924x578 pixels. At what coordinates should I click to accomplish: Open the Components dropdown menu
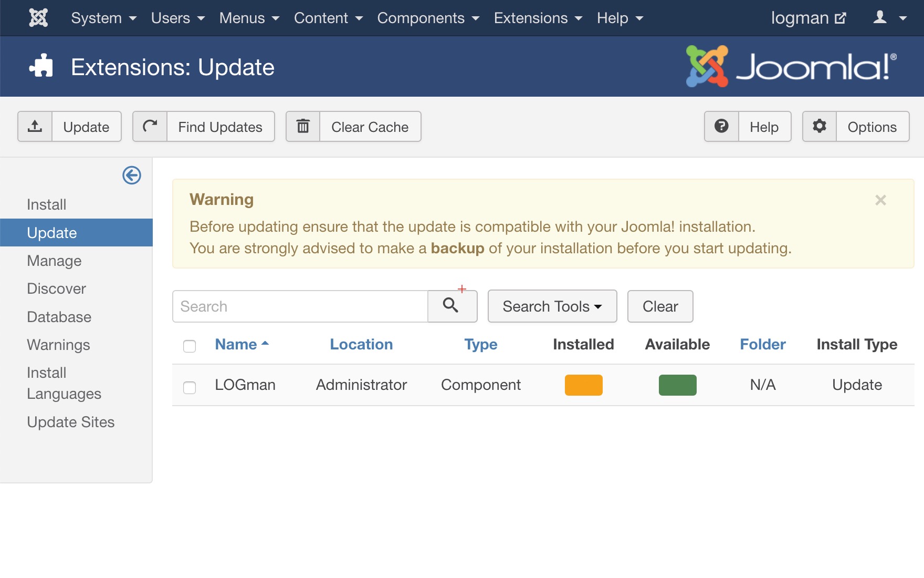click(428, 18)
